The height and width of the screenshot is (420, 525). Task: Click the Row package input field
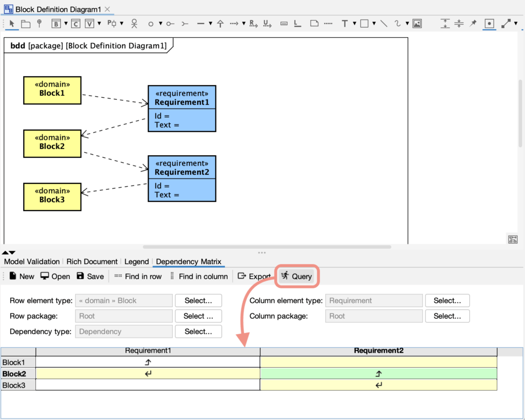click(x=123, y=316)
